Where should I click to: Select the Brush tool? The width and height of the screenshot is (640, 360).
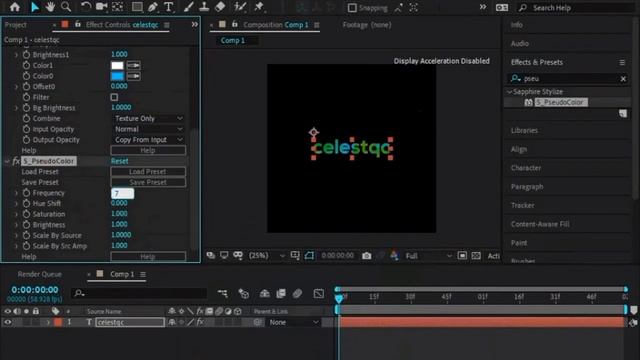[189, 7]
